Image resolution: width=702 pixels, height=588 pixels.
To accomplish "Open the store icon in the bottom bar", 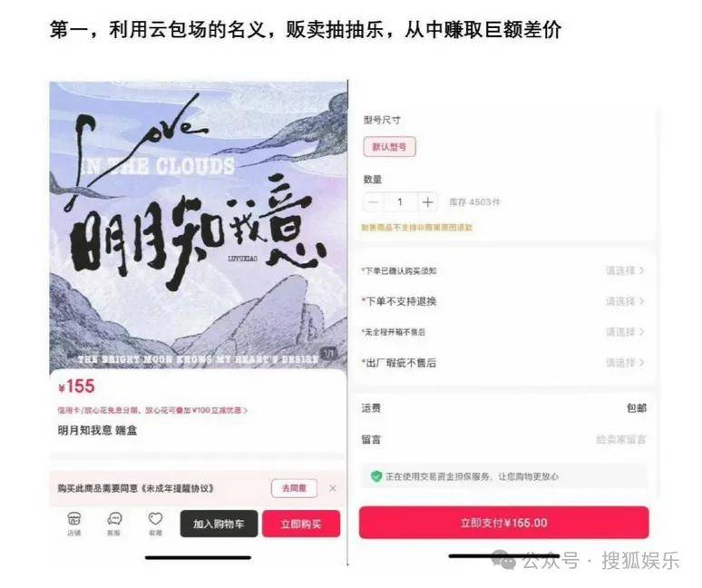I will click(x=73, y=523).
